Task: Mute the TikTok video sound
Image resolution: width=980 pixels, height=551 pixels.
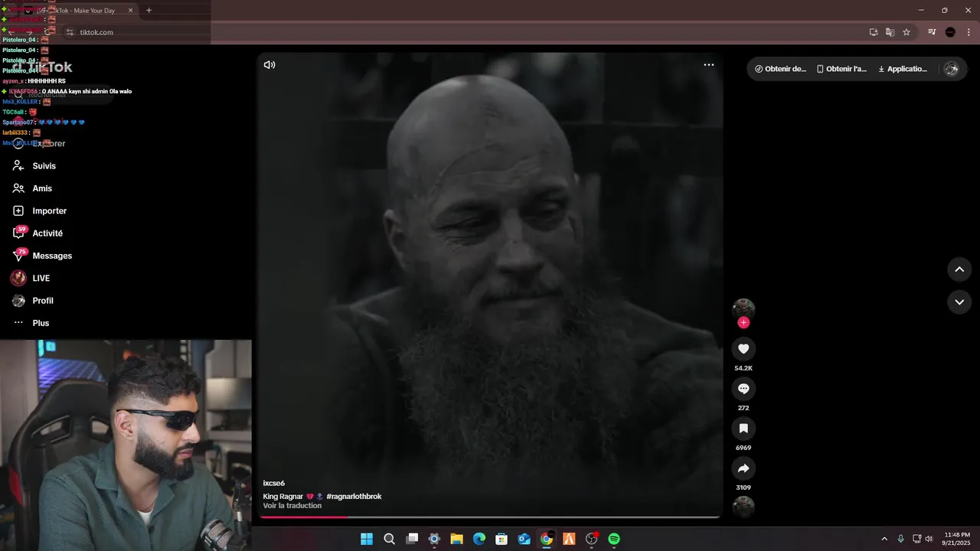Action: 269,65
